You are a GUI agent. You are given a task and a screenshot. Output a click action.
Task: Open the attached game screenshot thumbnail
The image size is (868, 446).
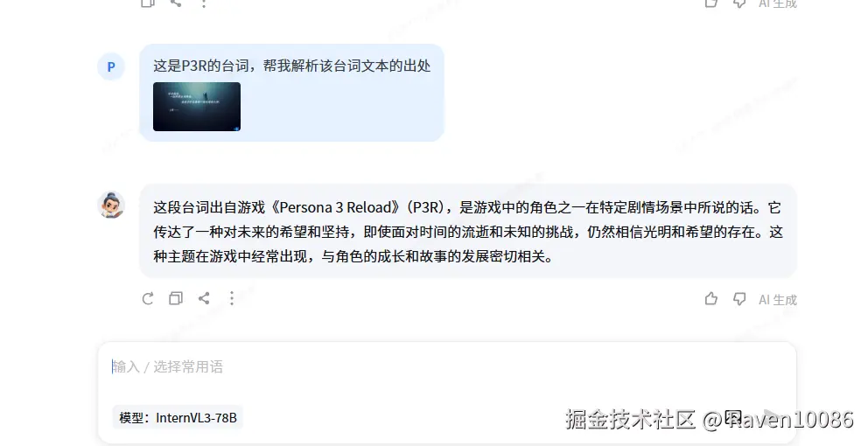(197, 107)
